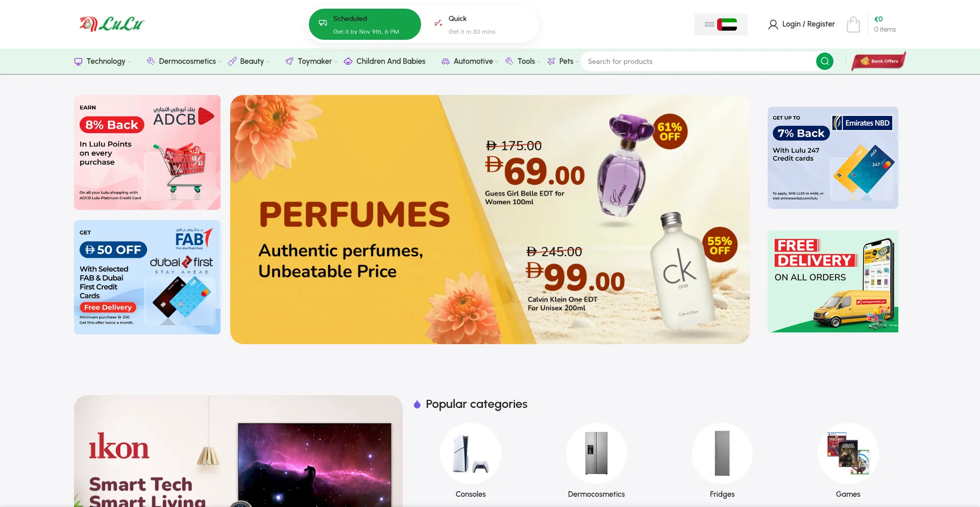Select Scheduled delivery option

(365, 25)
